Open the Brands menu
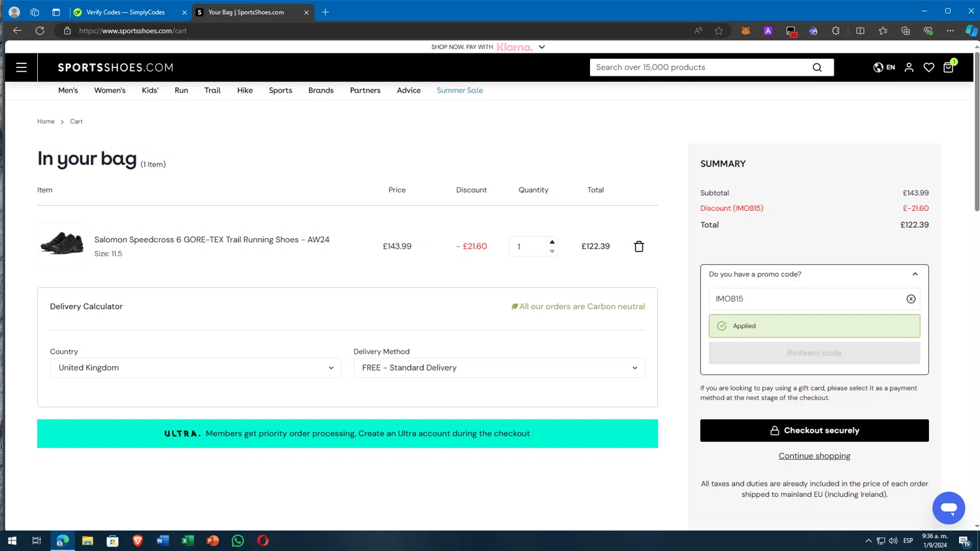Image resolution: width=980 pixels, height=551 pixels. pyautogui.click(x=321, y=90)
